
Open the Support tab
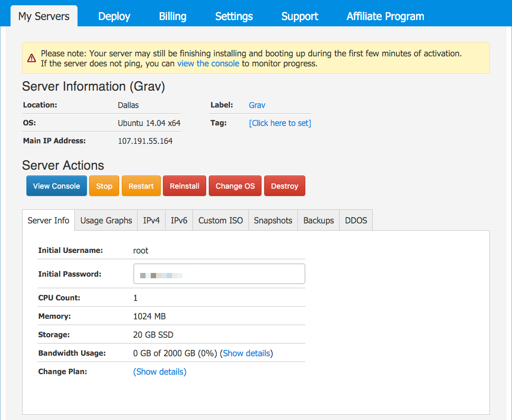pos(300,16)
